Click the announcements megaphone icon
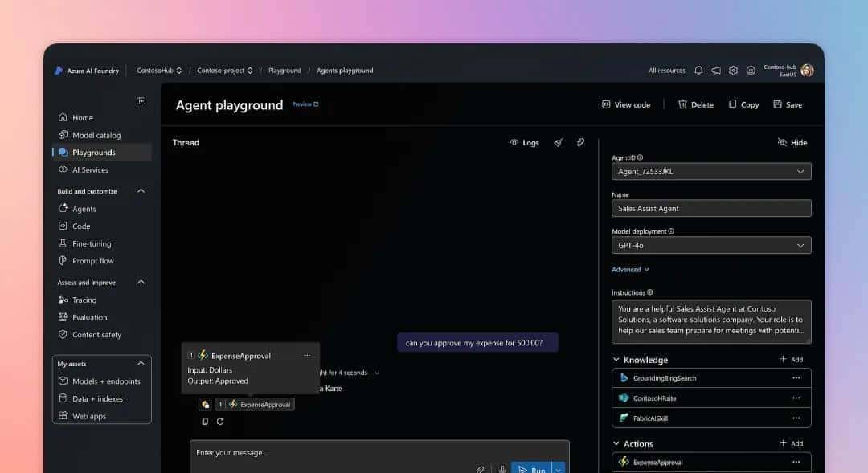The width and height of the screenshot is (868, 473). (715, 71)
